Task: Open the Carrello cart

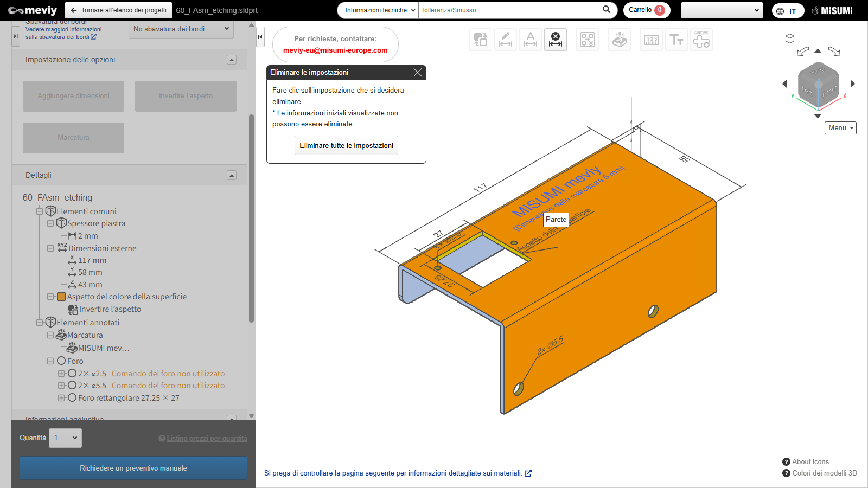Action: (646, 10)
